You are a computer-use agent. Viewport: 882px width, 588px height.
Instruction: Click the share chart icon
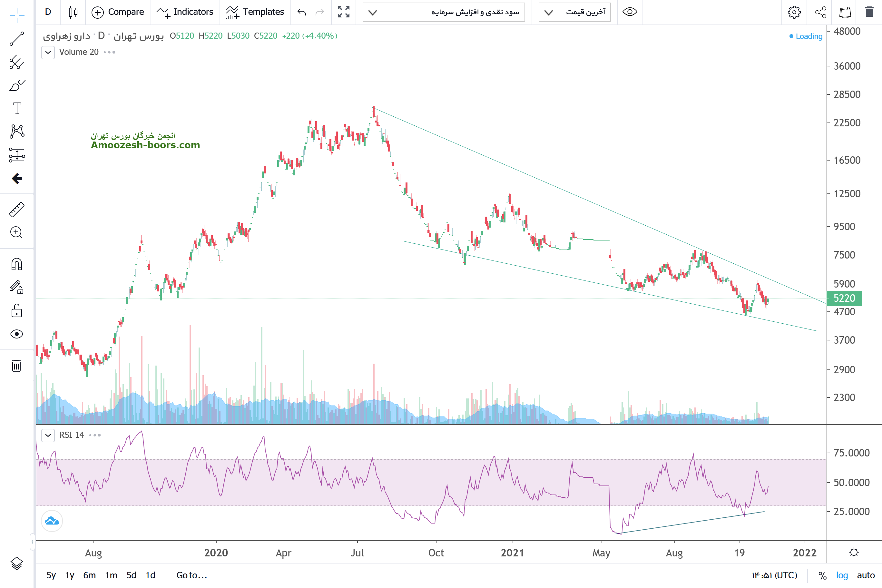[820, 12]
